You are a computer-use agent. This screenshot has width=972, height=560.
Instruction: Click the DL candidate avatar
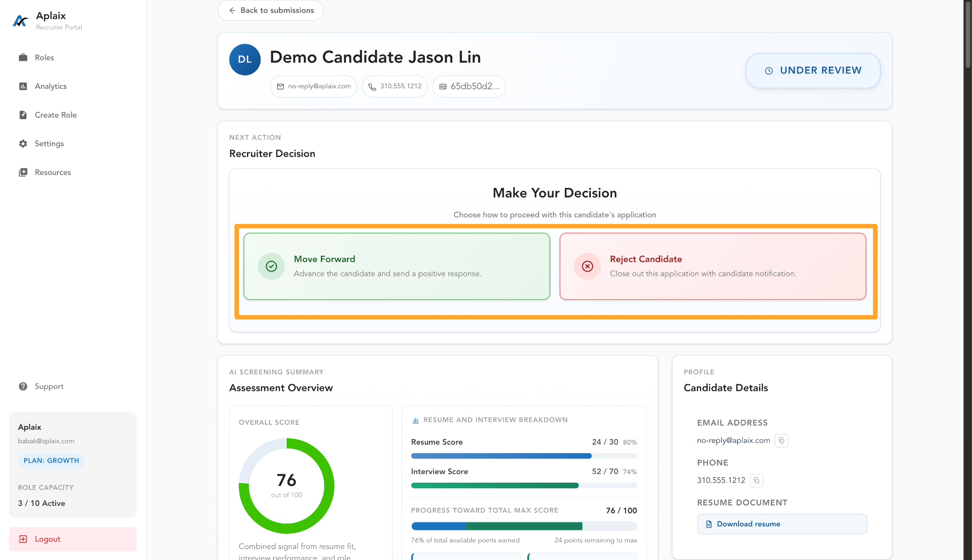pos(245,59)
